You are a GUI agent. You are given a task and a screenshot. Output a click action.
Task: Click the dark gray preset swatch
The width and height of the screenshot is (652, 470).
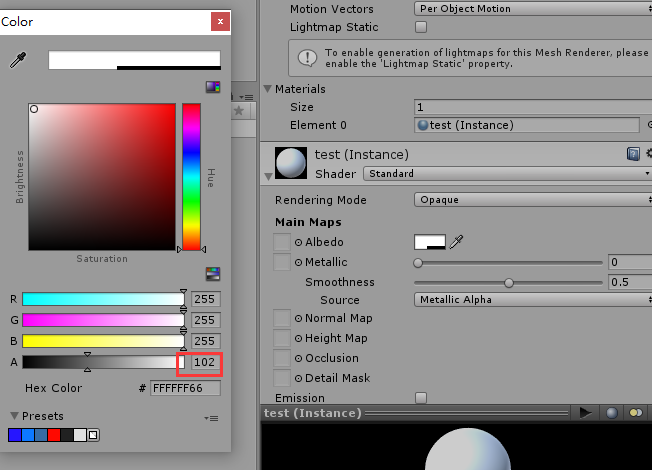point(67,435)
